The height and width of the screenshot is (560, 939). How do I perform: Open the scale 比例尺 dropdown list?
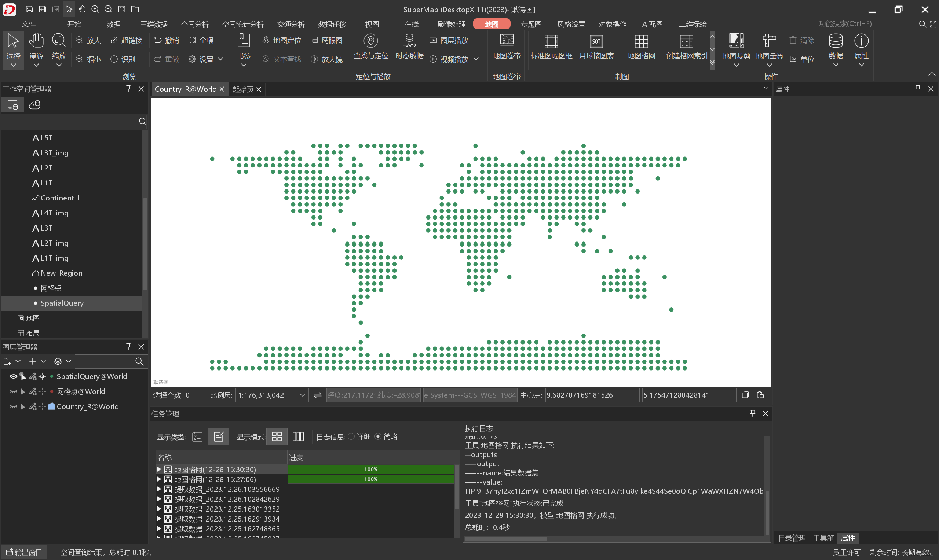[x=302, y=395]
